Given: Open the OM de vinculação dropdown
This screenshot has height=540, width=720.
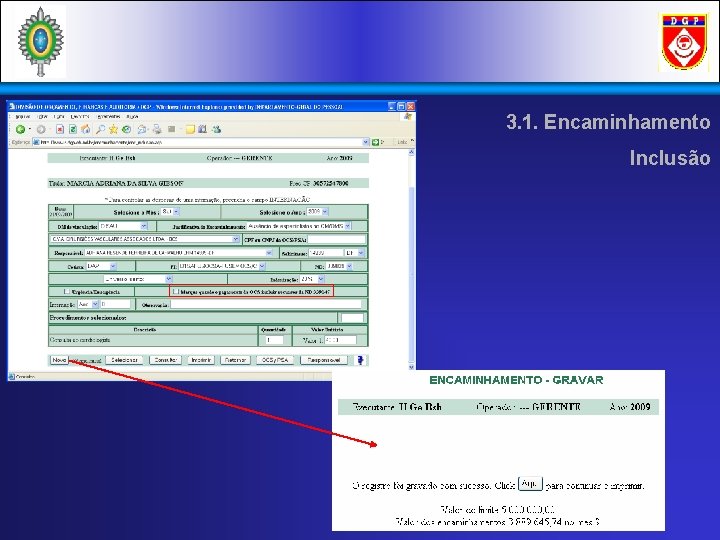Looking at the screenshot, I should (x=123, y=226).
